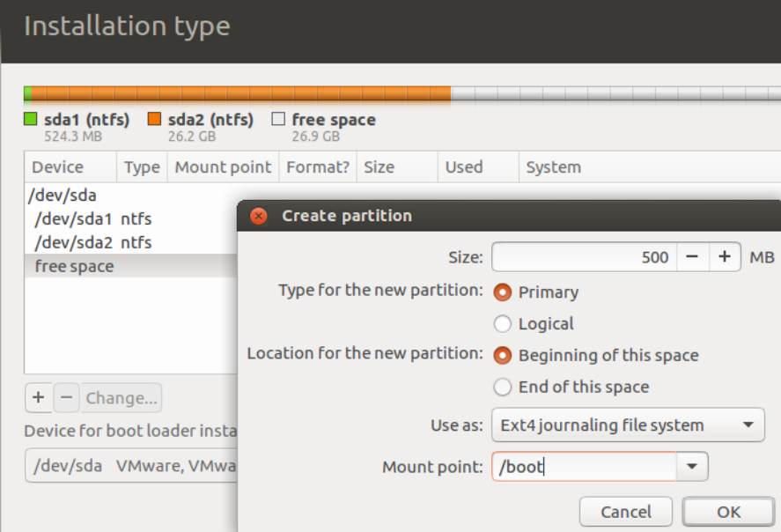Click the sda2 (ntfs) legend label

(x=210, y=120)
